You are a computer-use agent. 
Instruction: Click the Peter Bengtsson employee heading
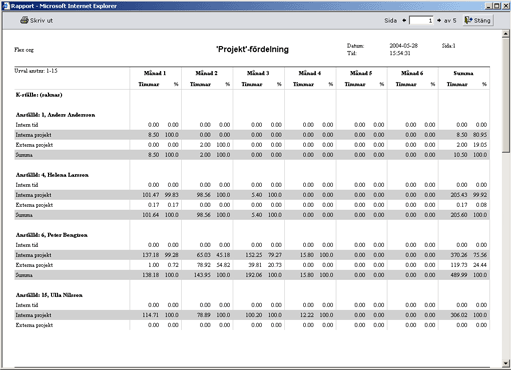click(x=52, y=235)
